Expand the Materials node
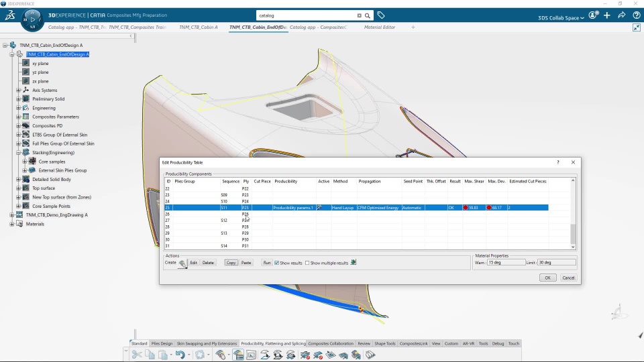 (x=12, y=224)
